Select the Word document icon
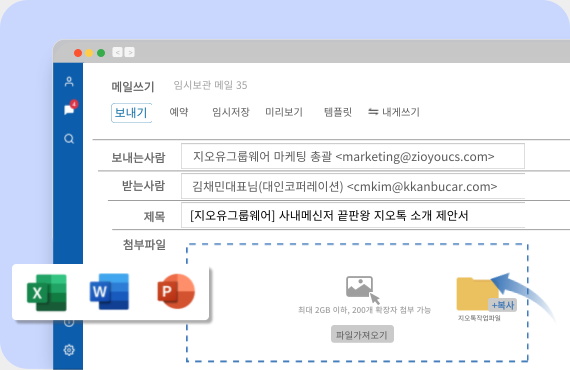Viewport: 570px width, 370px height. (x=109, y=291)
